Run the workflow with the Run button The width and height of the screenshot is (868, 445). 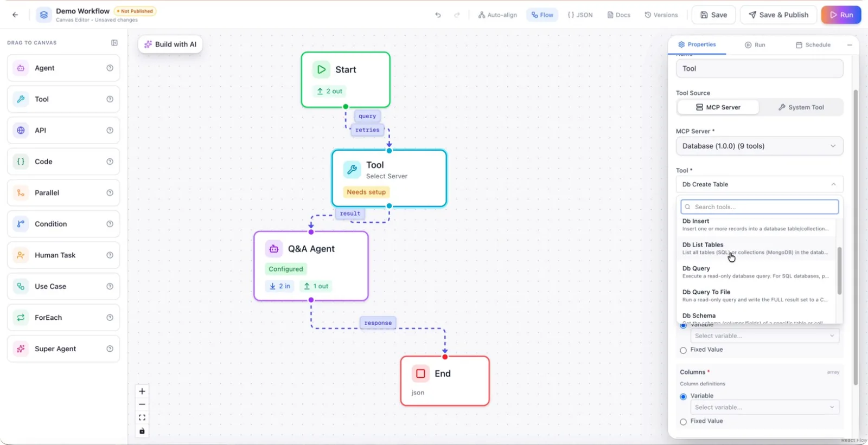coord(841,15)
